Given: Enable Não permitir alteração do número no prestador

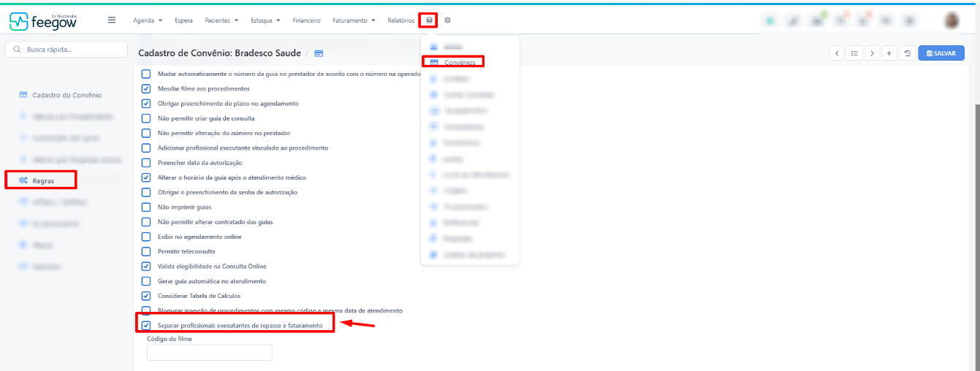Looking at the screenshot, I should (x=146, y=133).
